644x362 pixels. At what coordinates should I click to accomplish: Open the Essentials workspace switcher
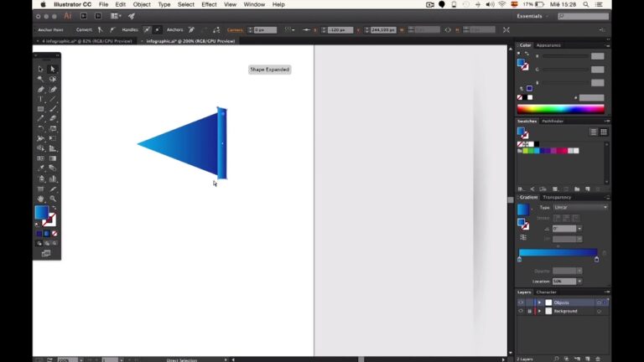(x=532, y=16)
